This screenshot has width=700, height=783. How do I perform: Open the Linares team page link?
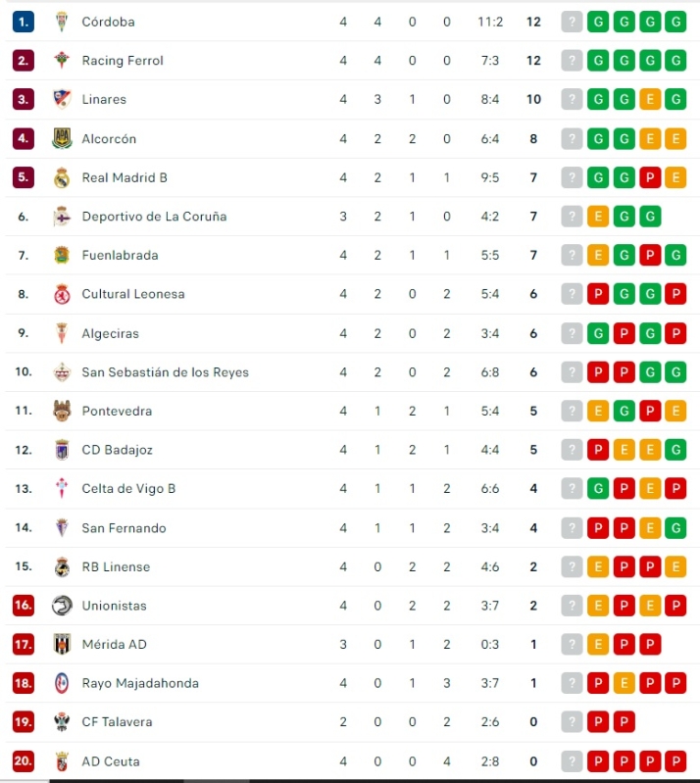point(104,100)
